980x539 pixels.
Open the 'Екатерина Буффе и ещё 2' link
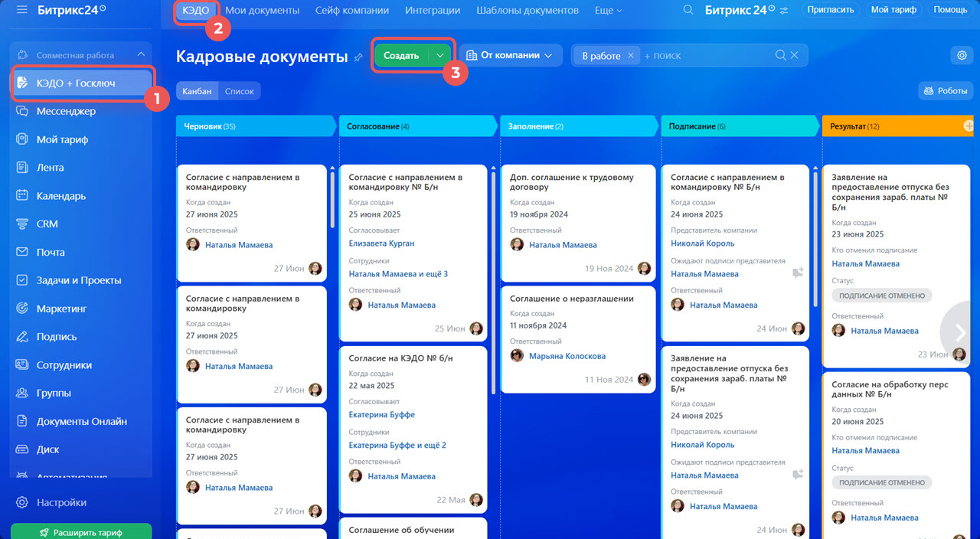click(x=397, y=446)
